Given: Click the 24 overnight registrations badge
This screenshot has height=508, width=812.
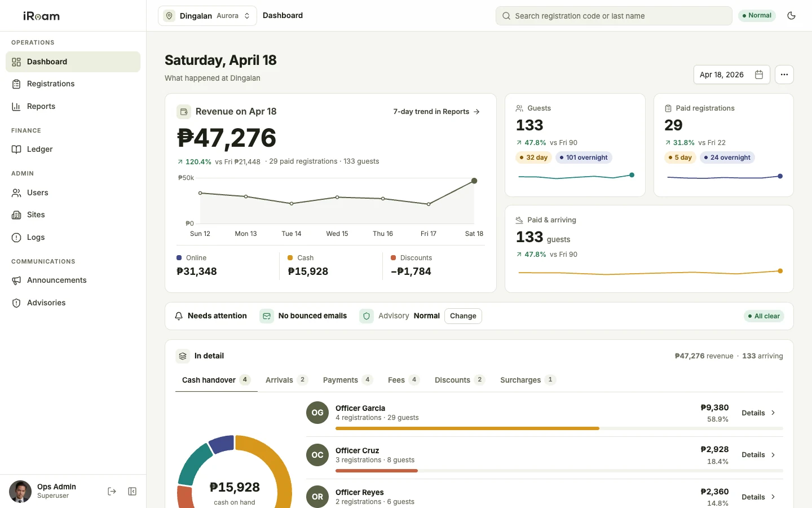Looking at the screenshot, I should click(x=727, y=157).
